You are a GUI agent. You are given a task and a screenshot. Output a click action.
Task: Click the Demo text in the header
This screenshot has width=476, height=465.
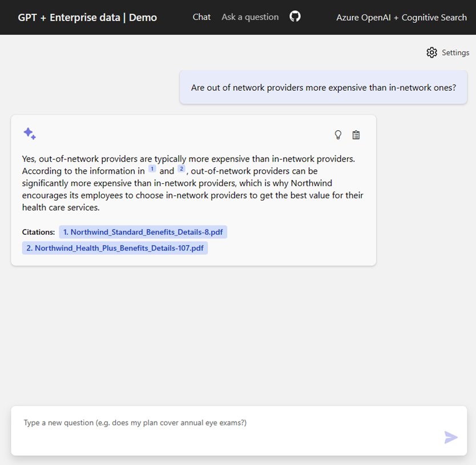point(143,17)
